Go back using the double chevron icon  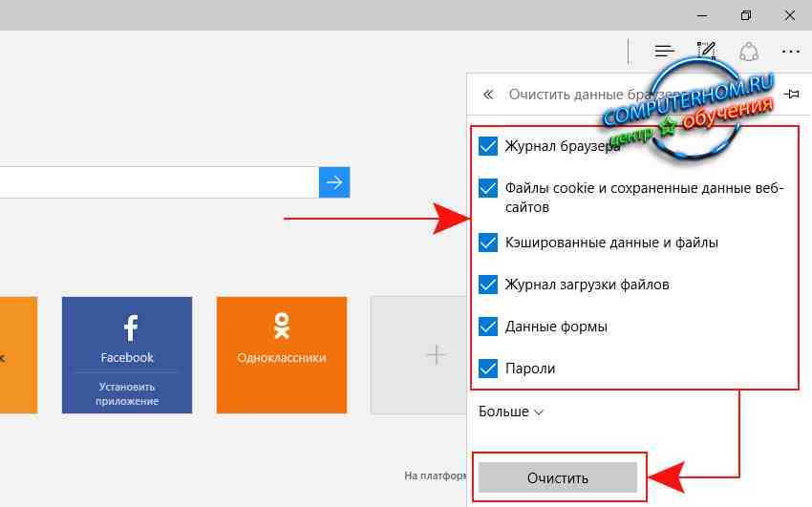point(488,95)
